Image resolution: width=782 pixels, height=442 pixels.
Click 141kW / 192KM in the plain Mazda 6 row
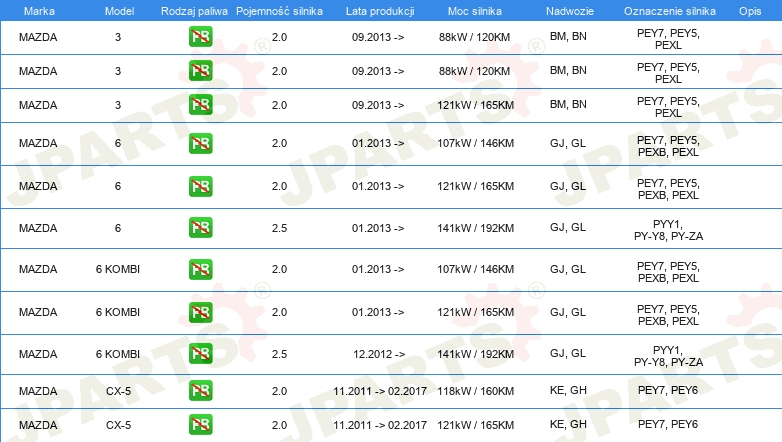(x=475, y=228)
